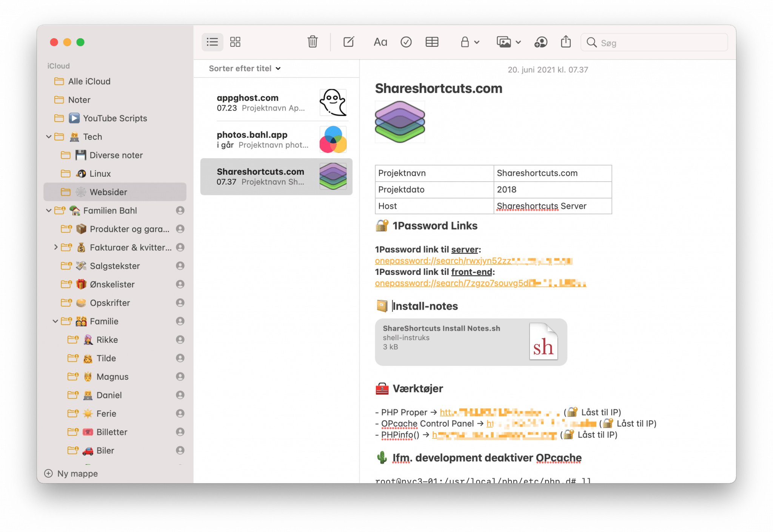
Task: Open the Biler folder
Action: click(x=115, y=451)
